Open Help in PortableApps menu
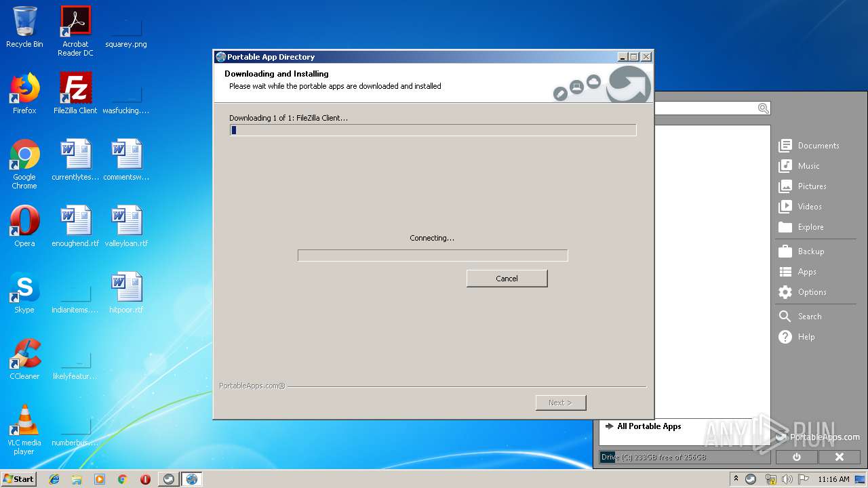This screenshot has width=868, height=488. [797, 337]
